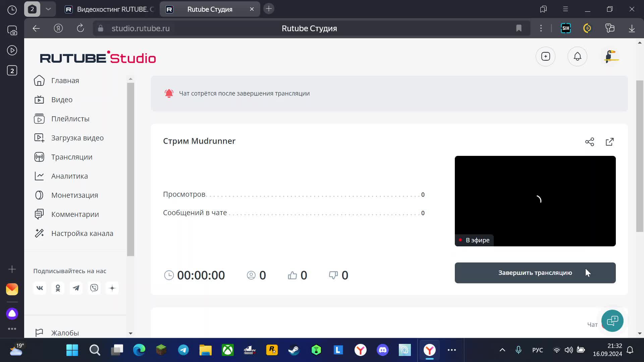Open support chat bubble widget
Screen dimensions: 644x362
(612, 321)
